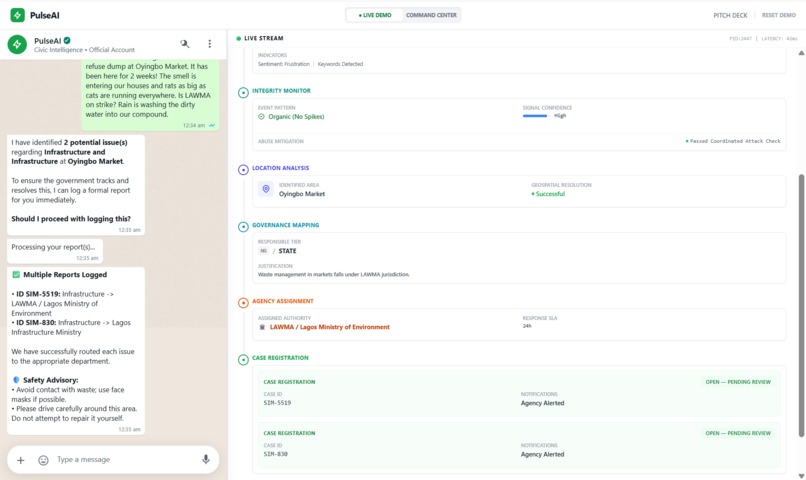This screenshot has height=480, width=806.
Task: Click the plus attachment icon
Action: click(x=21, y=460)
